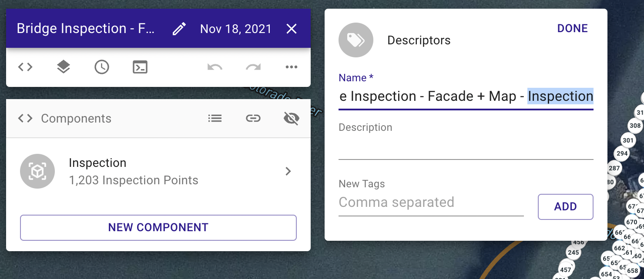Image resolution: width=644 pixels, height=279 pixels.
Task: Click the pencil edit icon in header
Action: (x=179, y=29)
